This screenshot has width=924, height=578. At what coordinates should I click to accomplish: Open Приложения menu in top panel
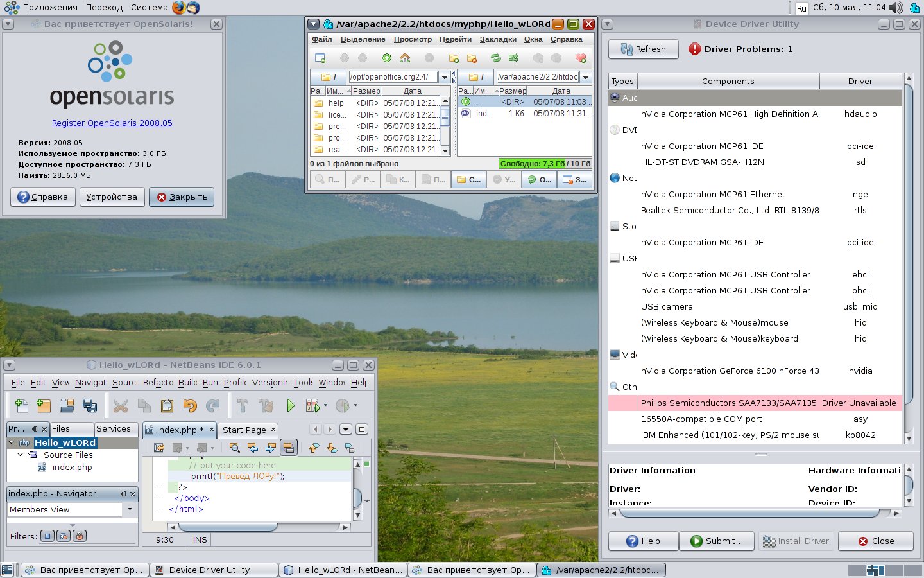(50, 8)
